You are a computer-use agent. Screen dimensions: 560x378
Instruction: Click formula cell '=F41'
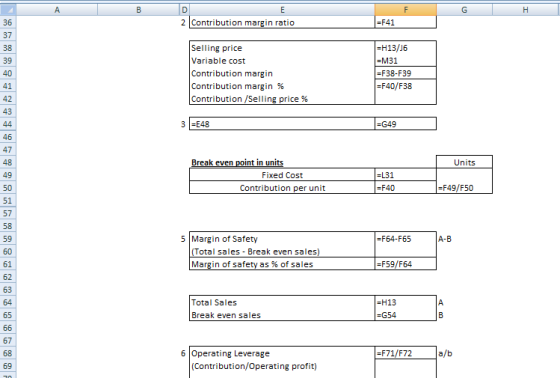(406, 23)
